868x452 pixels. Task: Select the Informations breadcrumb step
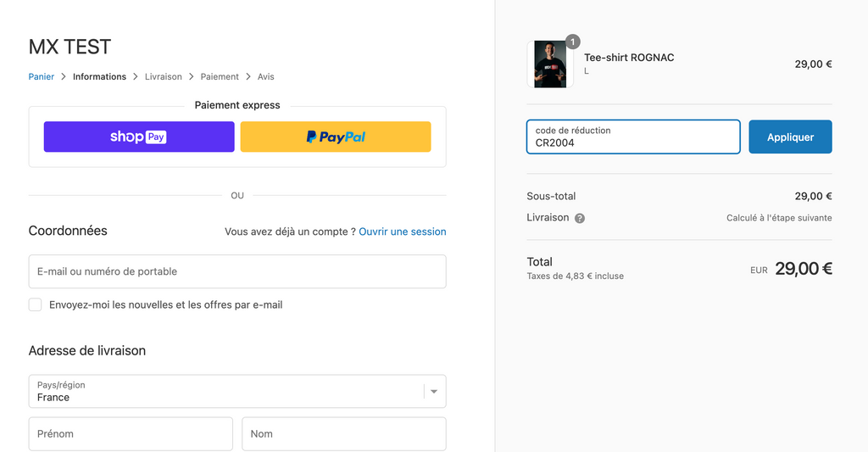[x=100, y=76]
